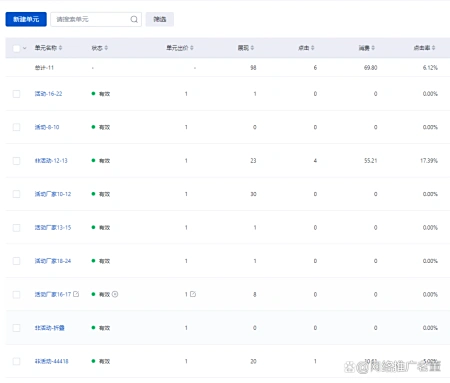Image resolution: width=450 pixels, height=383 pixels.
Task: Click the blue 新建单元 button
Action: (26, 19)
